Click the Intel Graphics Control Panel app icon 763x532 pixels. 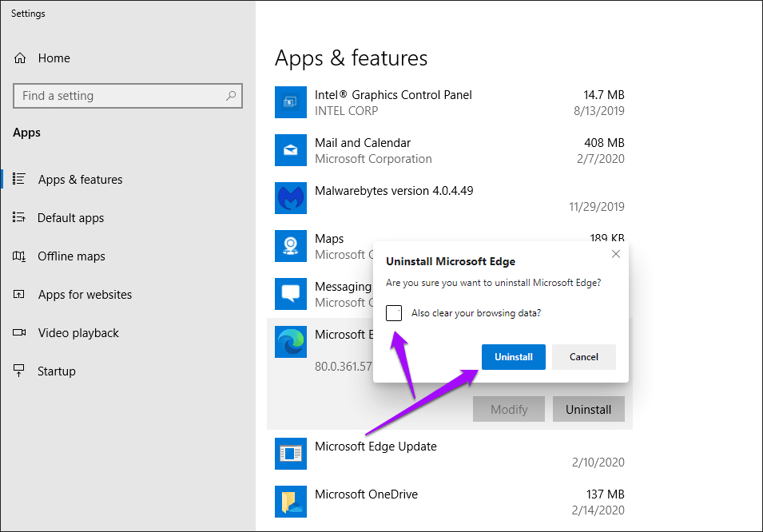click(291, 102)
